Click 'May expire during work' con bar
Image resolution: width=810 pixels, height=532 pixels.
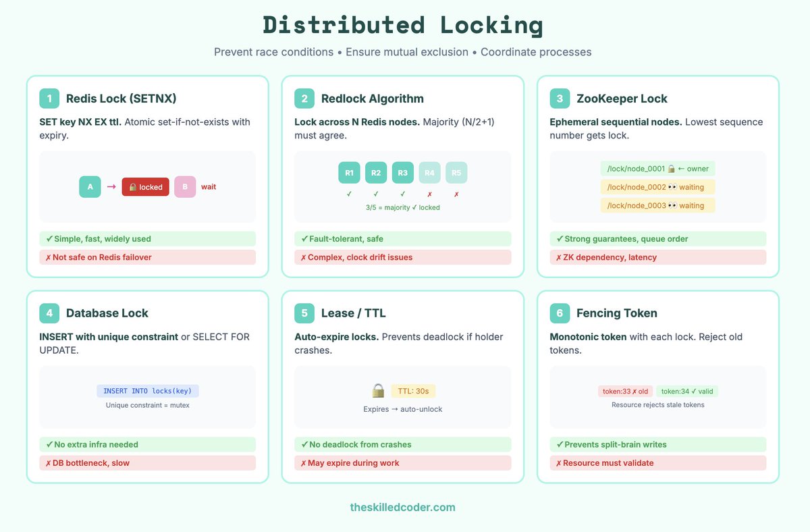[x=403, y=462]
